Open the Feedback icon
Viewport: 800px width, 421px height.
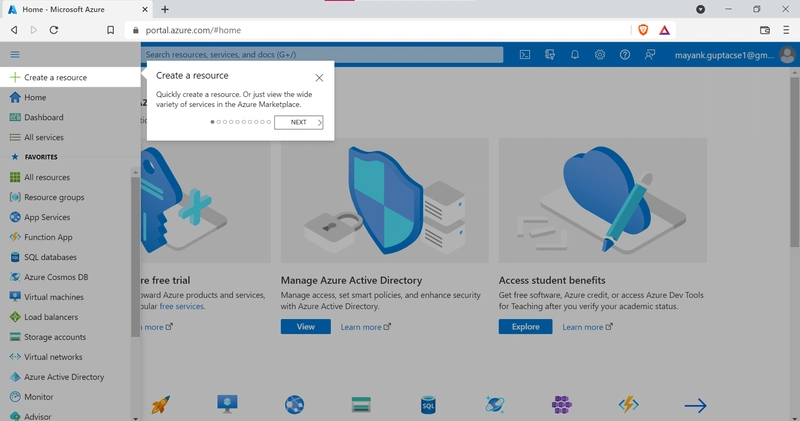[x=649, y=55]
